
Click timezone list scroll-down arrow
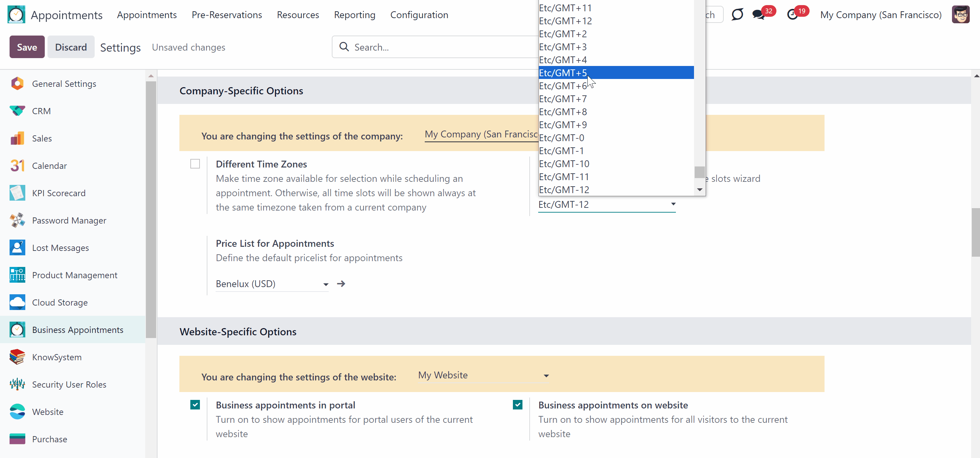pyautogui.click(x=699, y=190)
